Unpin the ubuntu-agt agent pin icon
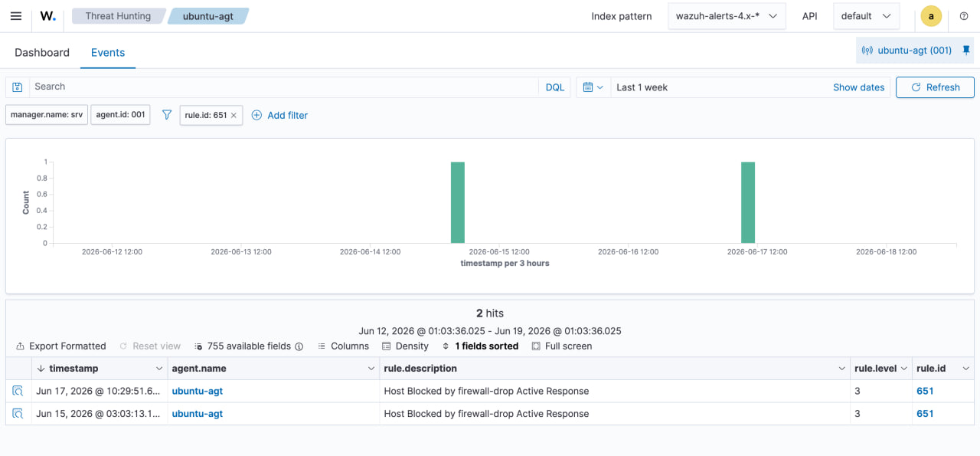The image size is (980, 456). click(x=966, y=51)
